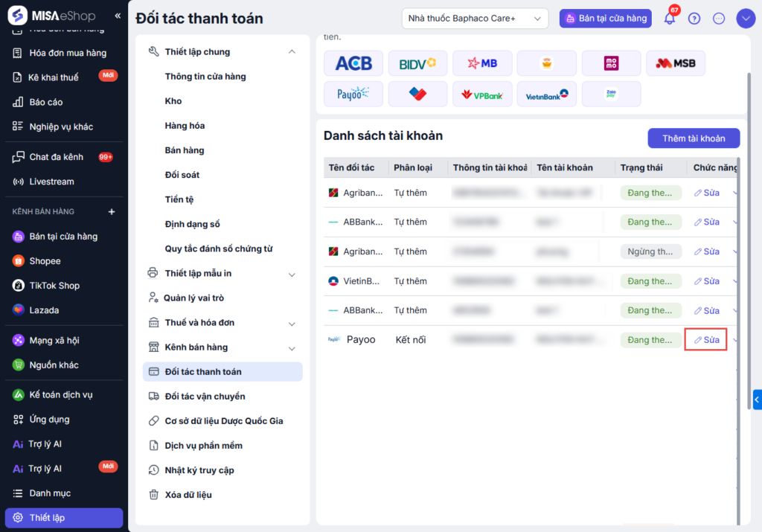Select Đối tác thanh toán menu item

[x=222, y=372]
